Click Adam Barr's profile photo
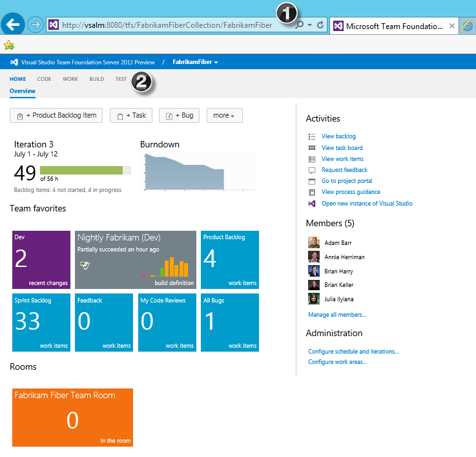Viewport: 476px width, 457px height. pos(314,243)
